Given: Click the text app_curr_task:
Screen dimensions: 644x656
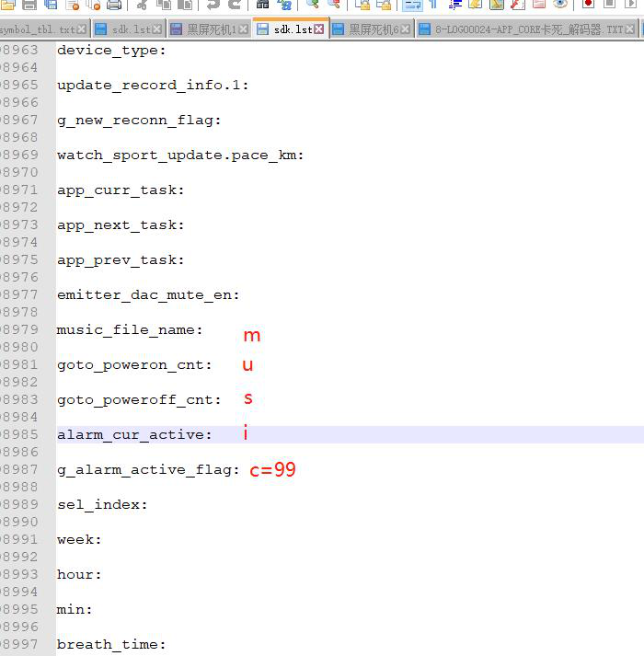Looking at the screenshot, I should point(121,190).
